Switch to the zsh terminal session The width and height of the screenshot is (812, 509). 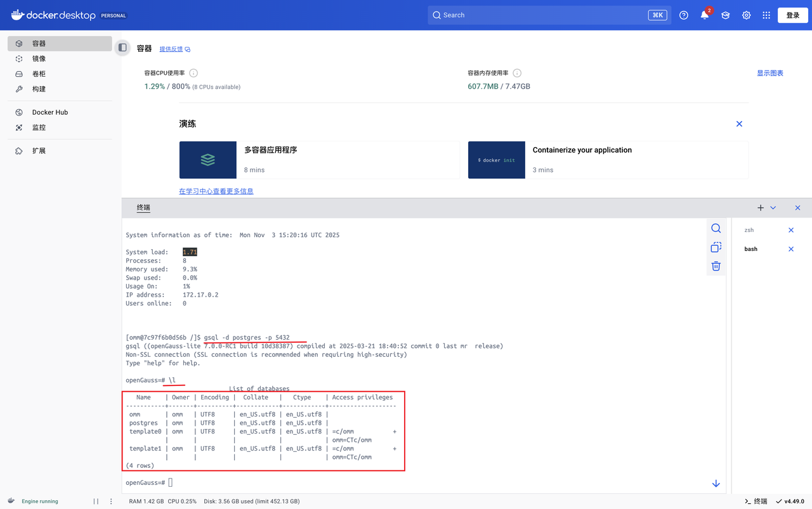tap(749, 230)
